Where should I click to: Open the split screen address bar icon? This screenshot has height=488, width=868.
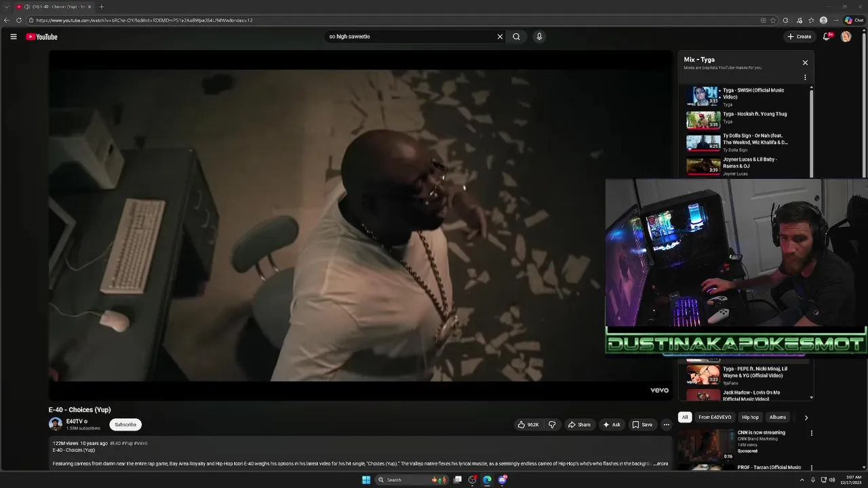click(x=764, y=20)
